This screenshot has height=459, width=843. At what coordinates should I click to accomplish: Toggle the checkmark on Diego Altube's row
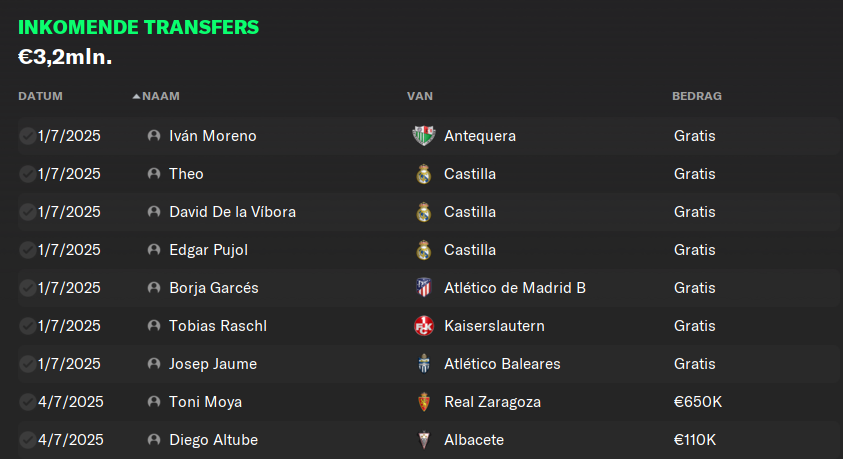pyautogui.click(x=27, y=440)
